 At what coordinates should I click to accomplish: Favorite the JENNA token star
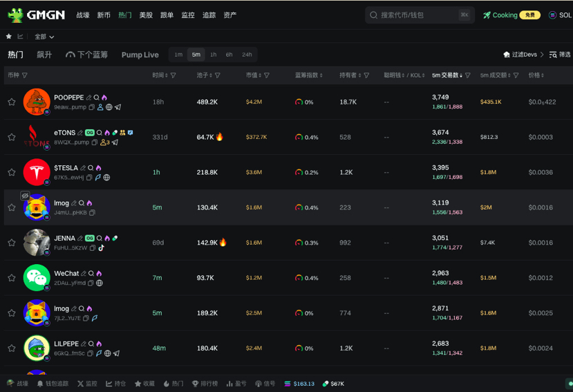[12, 243]
